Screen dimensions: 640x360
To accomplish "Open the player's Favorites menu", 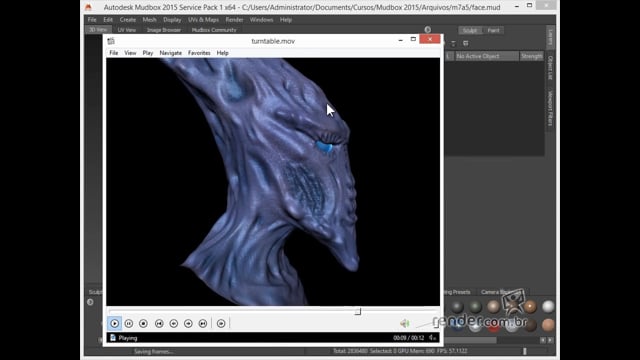I will pos(199,53).
